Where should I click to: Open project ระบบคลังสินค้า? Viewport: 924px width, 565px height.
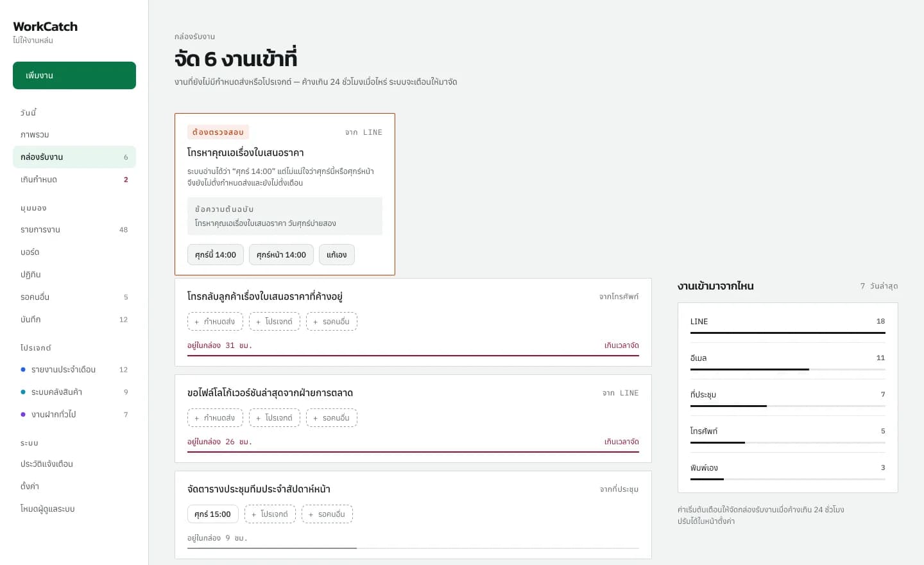click(x=74, y=392)
